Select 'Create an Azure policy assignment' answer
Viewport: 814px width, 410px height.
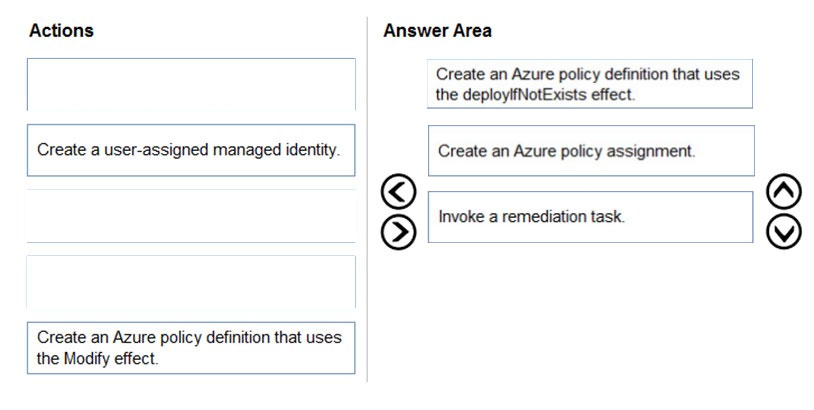[591, 151]
